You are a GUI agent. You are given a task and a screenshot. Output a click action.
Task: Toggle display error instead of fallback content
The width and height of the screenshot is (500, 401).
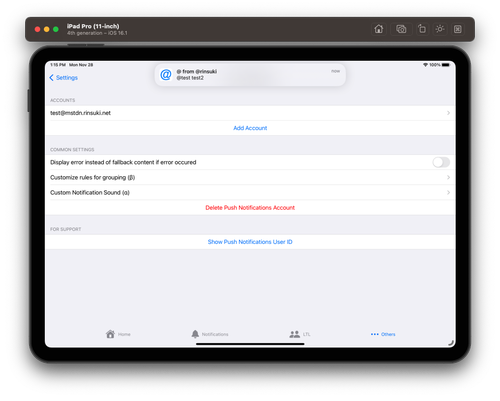(441, 162)
